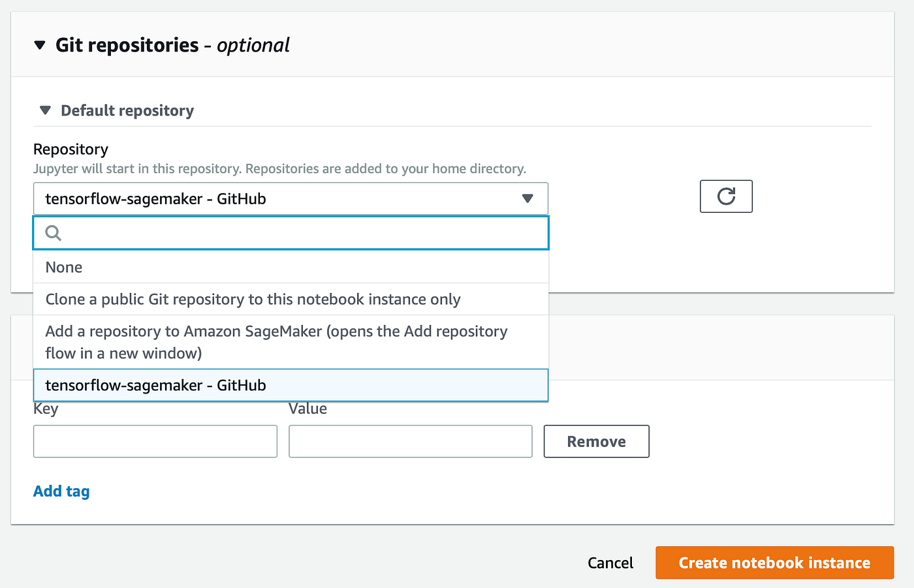914x588 pixels.
Task: Click the repository refresh icon
Action: click(x=726, y=196)
